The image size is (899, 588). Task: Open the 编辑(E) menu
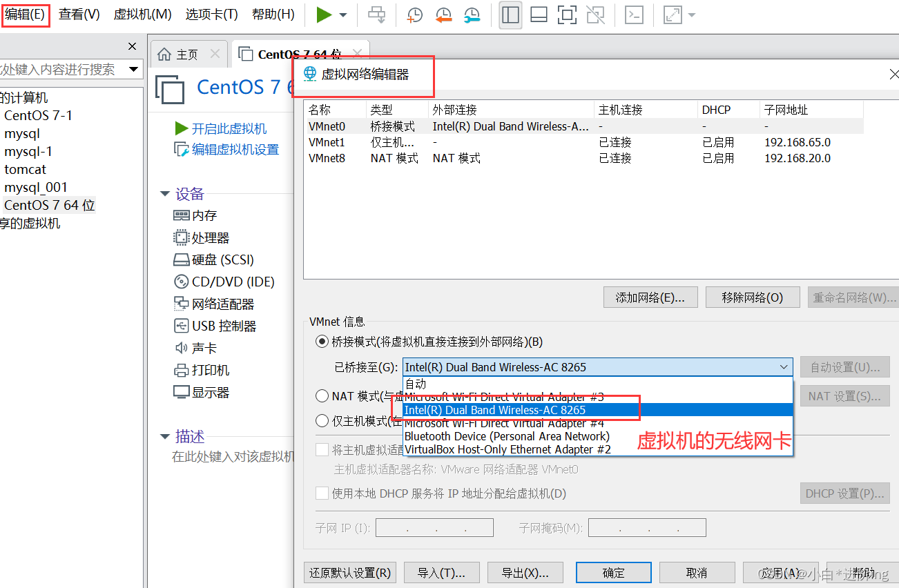tap(25, 14)
